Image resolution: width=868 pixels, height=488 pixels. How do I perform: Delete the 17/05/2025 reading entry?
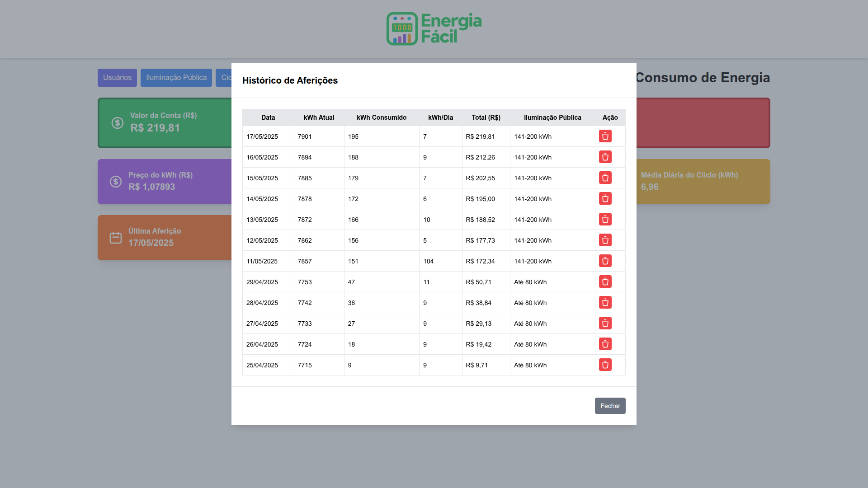coord(605,136)
